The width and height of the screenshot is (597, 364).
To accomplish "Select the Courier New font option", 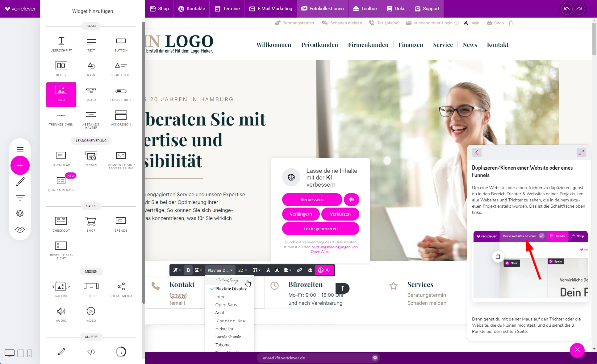I will [x=231, y=321].
